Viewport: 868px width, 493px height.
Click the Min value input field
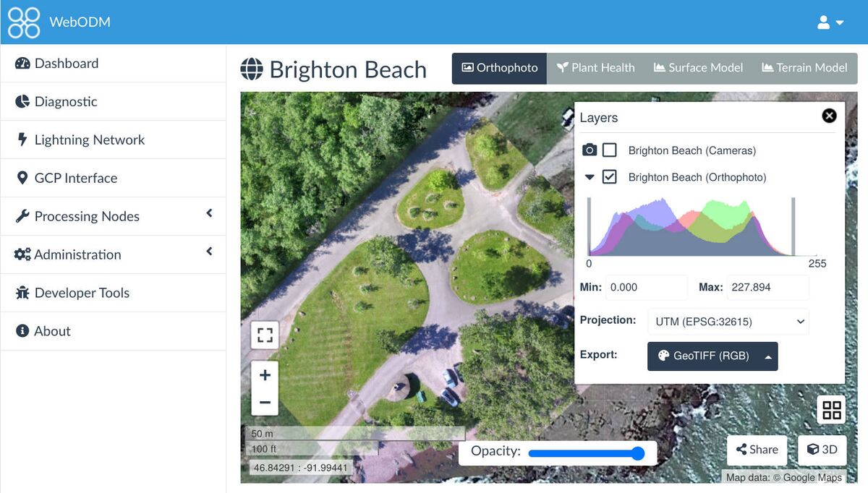click(x=646, y=287)
